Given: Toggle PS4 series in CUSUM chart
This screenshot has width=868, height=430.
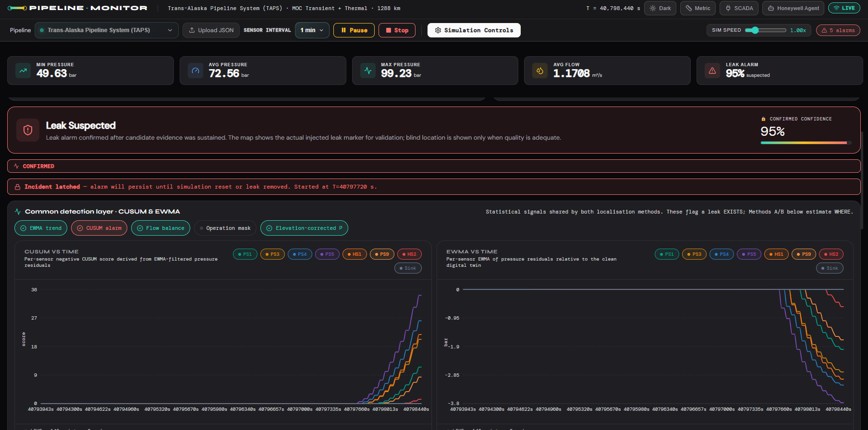Looking at the screenshot, I should [300, 254].
